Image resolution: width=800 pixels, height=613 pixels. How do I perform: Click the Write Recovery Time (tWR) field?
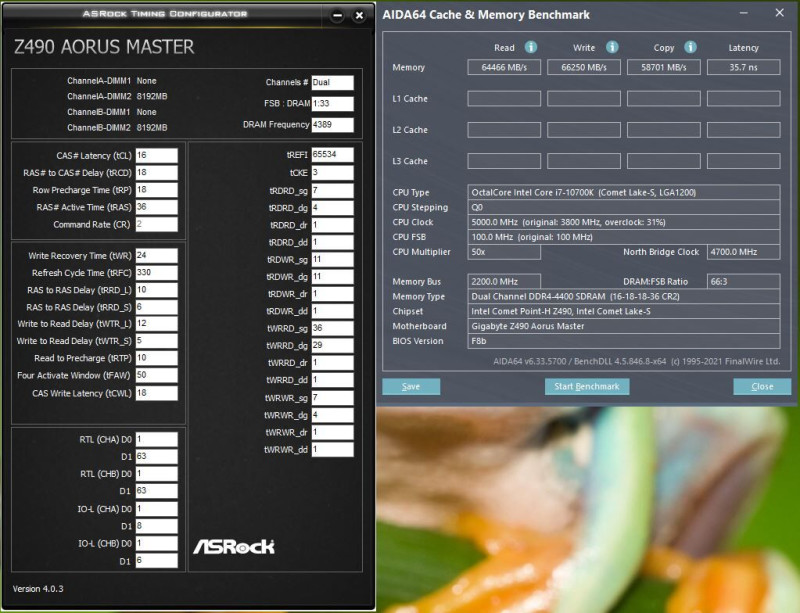[x=157, y=256]
